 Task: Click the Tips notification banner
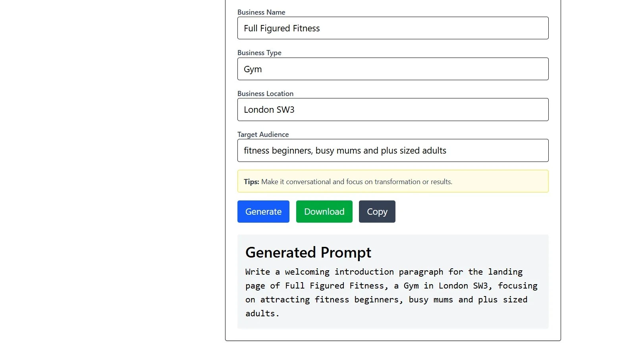(x=393, y=181)
